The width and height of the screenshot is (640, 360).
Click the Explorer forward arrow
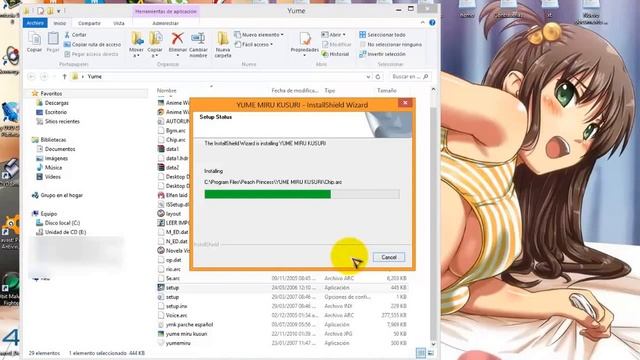pos(44,76)
